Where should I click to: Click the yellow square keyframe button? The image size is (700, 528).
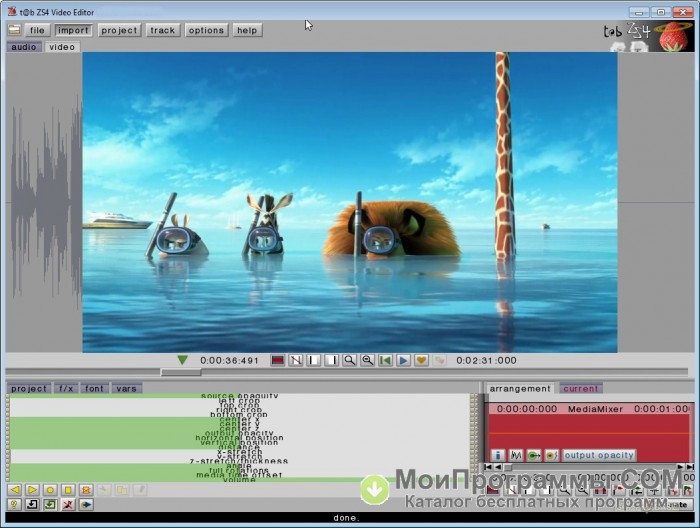click(68, 490)
